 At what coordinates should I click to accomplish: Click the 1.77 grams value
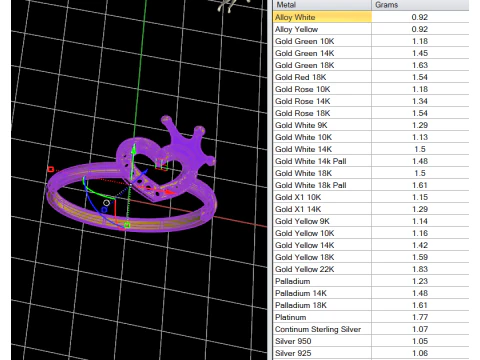(x=420, y=317)
